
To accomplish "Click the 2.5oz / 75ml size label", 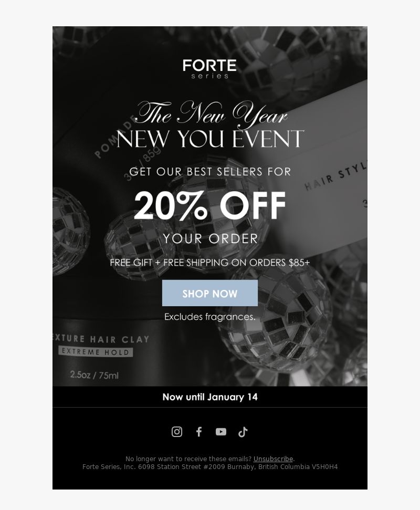I will pos(94,375).
